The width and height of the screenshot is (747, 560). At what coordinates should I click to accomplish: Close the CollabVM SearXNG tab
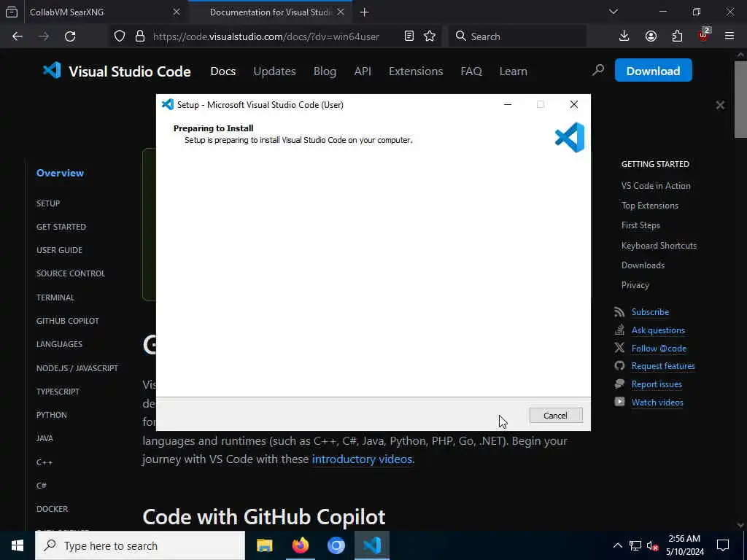tap(177, 12)
